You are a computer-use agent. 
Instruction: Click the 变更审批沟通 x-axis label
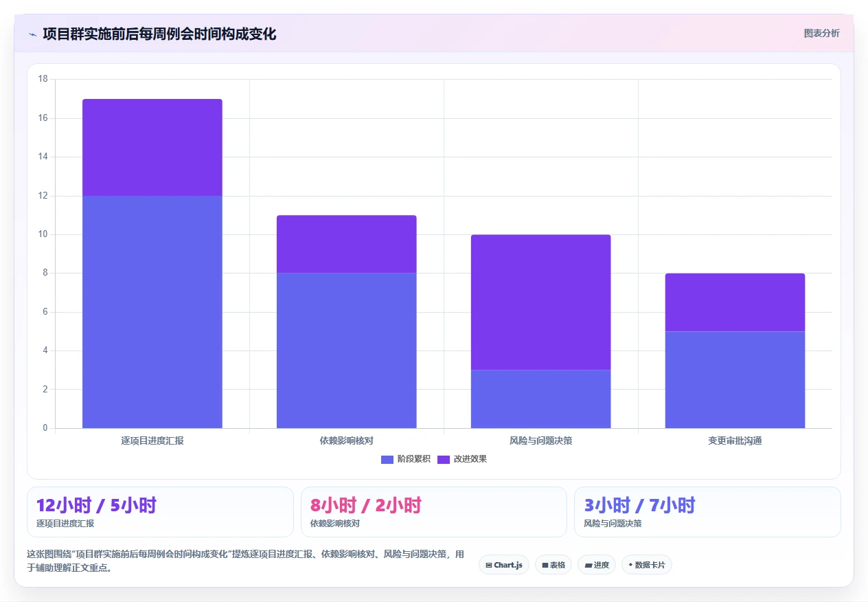tap(735, 441)
